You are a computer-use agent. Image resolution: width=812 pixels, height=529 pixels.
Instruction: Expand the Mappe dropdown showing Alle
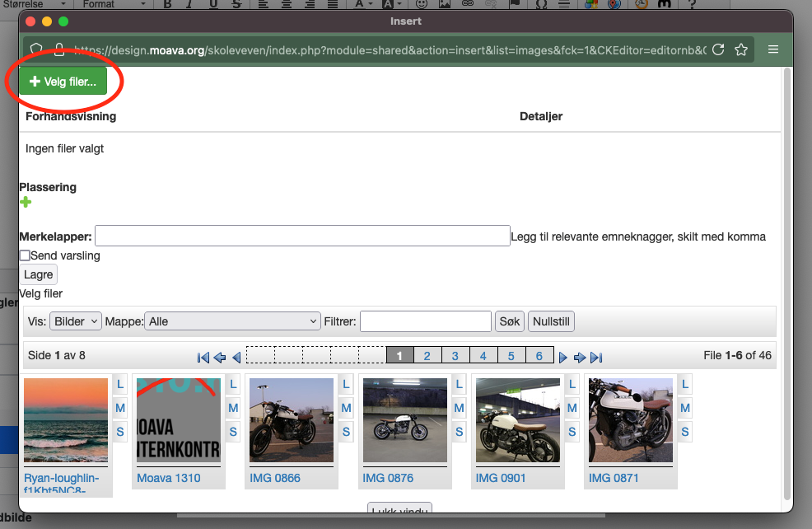(233, 321)
